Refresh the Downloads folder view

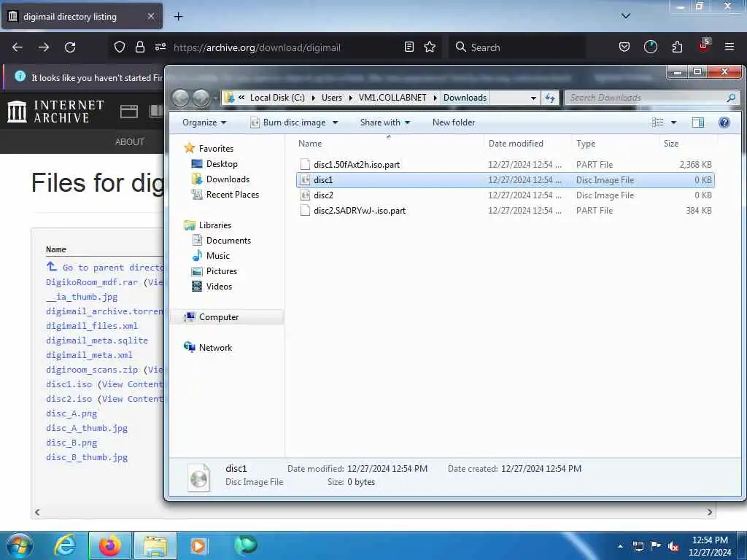(550, 98)
